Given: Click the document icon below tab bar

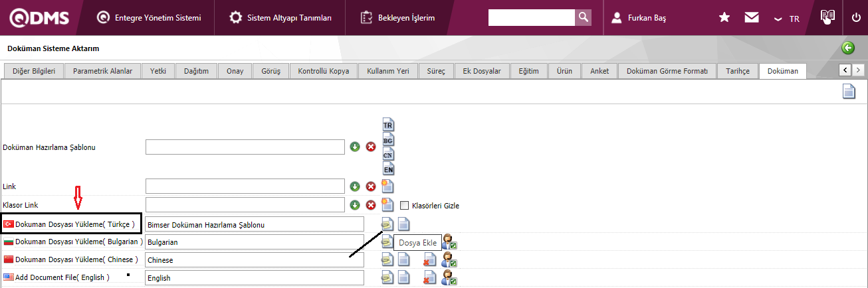Looking at the screenshot, I should pos(849,92).
